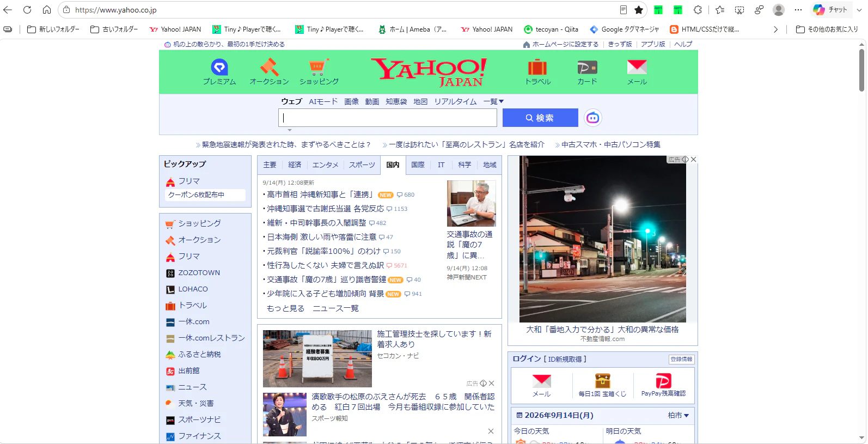Click the Yahoo! JAPAN logo
868x444 pixels.
[x=429, y=72]
